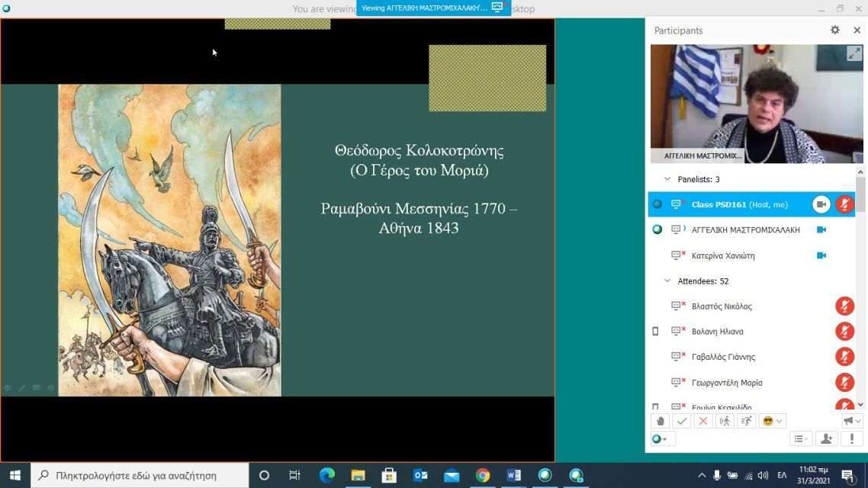The height and width of the screenshot is (488, 868).
Task: Click the Participants panel title
Action: [x=678, y=30]
